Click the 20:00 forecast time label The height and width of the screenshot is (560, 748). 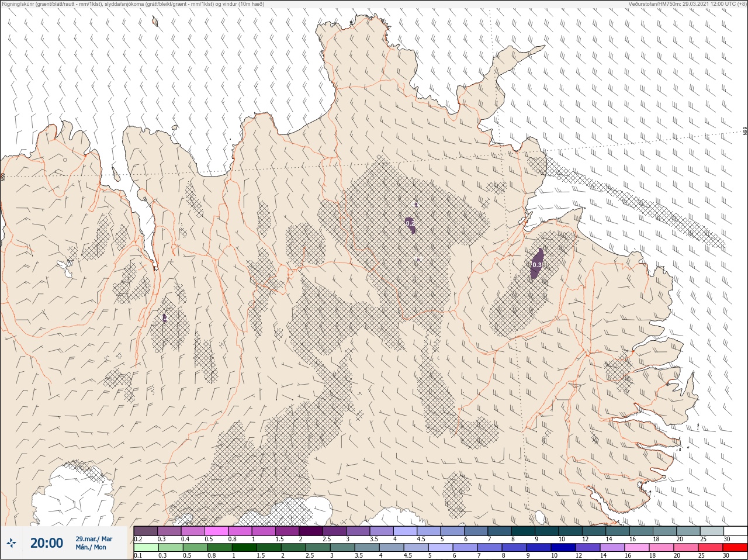[47, 543]
